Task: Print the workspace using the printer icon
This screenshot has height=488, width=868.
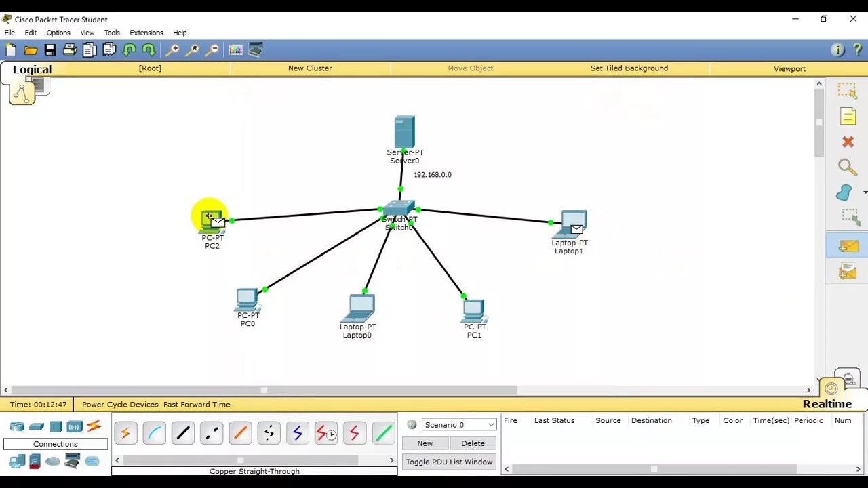Action: pos(70,49)
